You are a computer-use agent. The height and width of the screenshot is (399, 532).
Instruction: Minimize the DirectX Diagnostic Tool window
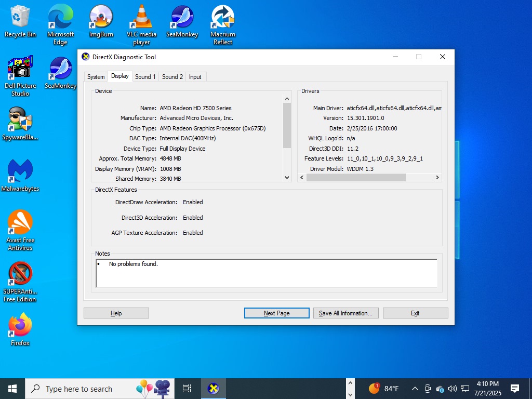(x=395, y=57)
